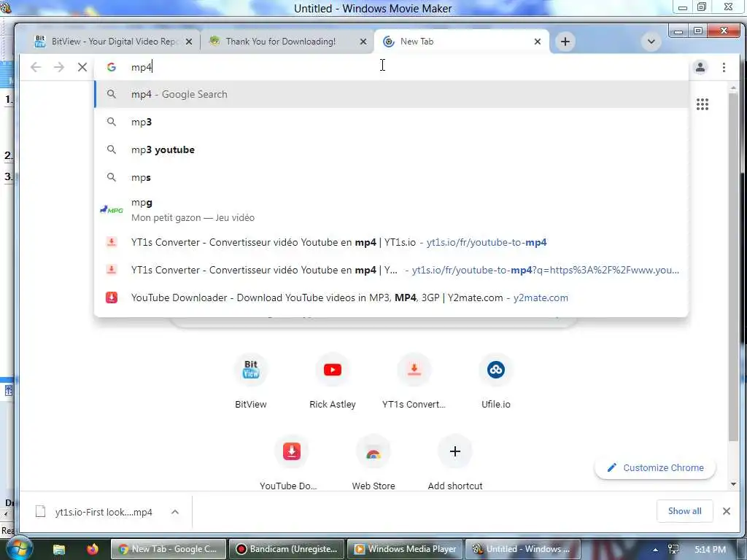The image size is (747, 560).
Task: Click the red Y2mate download icon in suggestions
Action: point(112,297)
